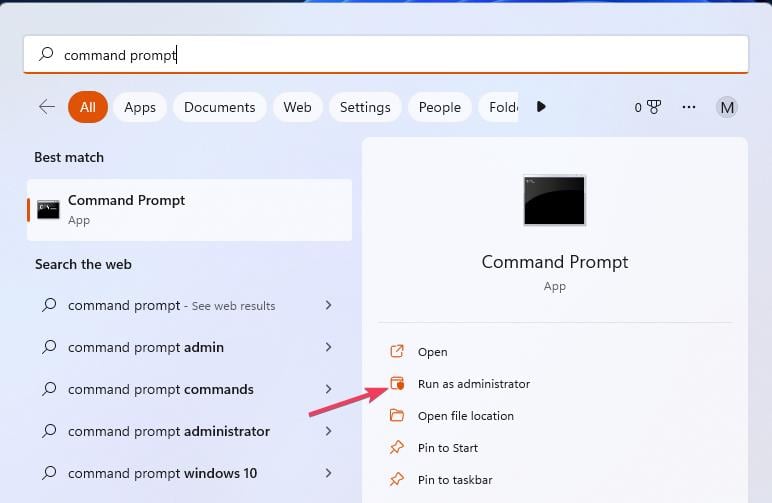Open the Command Prompt best match result
This screenshot has height=503, width=772.
(x=190, y=210)
